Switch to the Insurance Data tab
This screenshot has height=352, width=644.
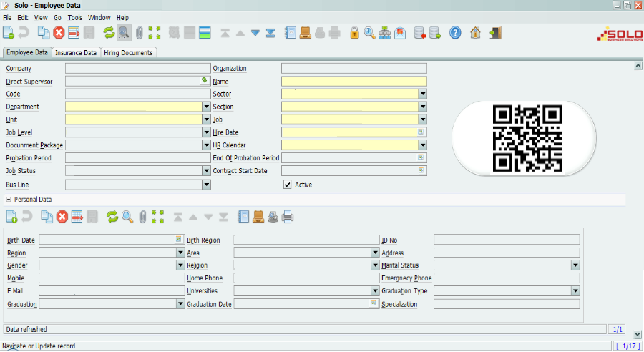click(76, 53)
